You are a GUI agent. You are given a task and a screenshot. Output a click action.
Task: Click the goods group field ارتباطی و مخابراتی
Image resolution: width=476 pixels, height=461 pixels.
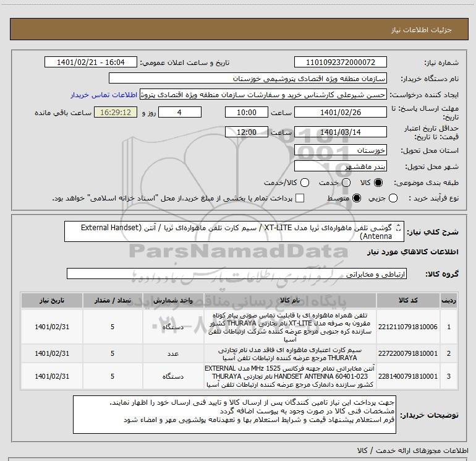click(237, 274)
